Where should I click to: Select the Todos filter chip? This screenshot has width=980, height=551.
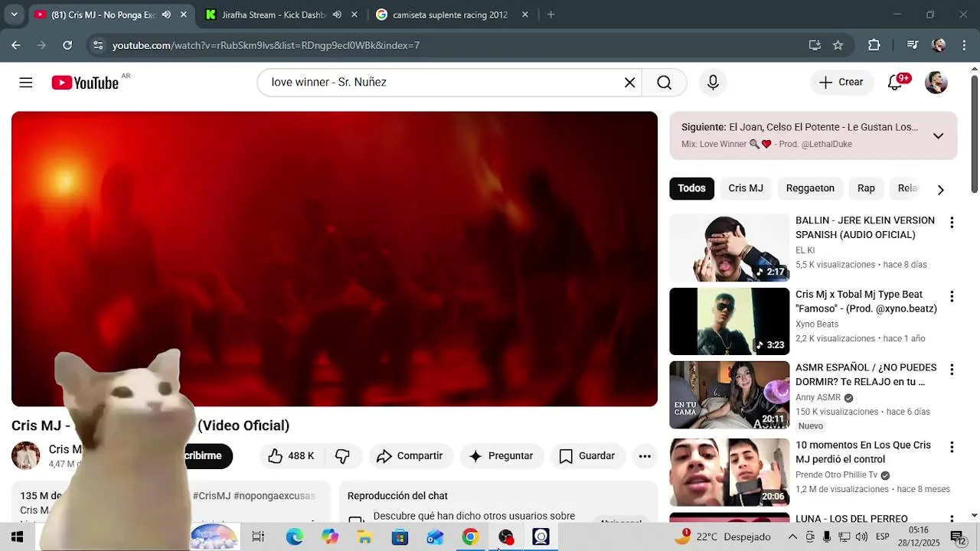(x=691, y=188)
